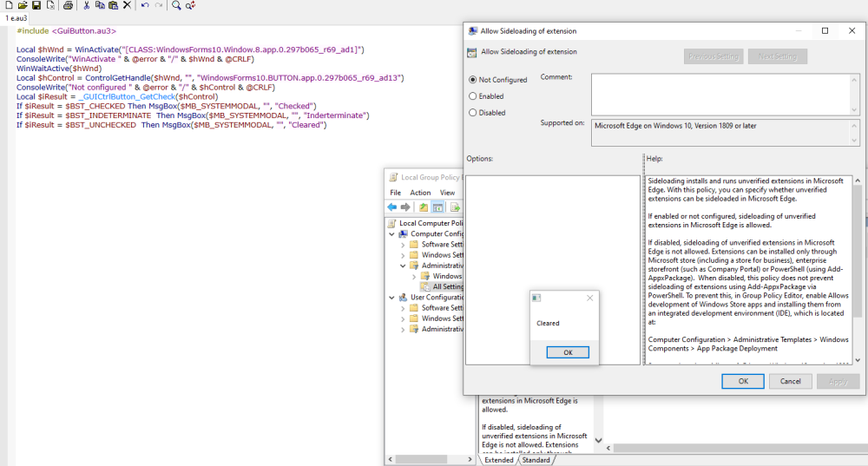The height and width of the screenshot is (466, 868).
Task: Click the New file icon in editor toolbar
Action: 9,5
